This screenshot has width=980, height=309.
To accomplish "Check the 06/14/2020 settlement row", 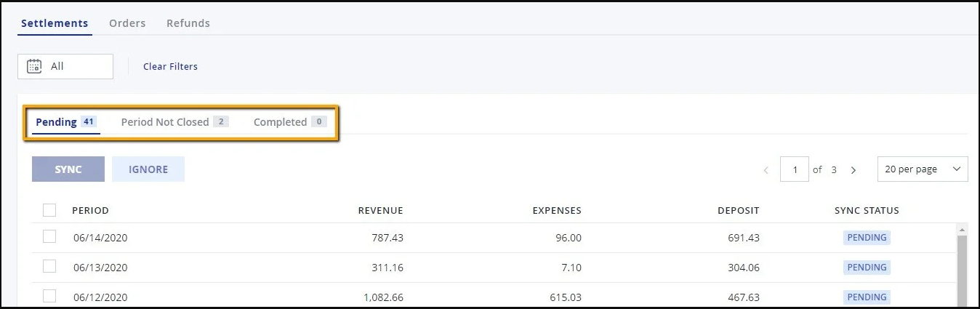I will (49, 237).
